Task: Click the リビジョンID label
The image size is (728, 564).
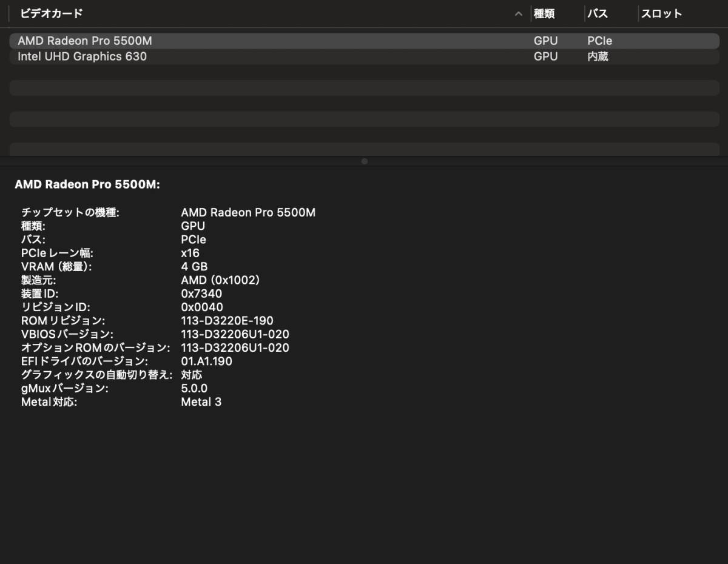Action: tap(56, 307)
